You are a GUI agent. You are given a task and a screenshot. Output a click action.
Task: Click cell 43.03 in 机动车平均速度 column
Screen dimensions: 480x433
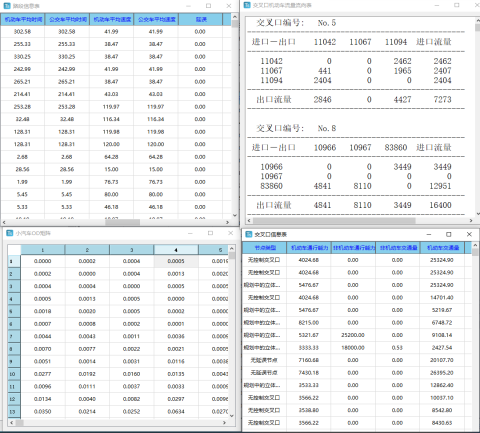pyautogui.click(x=111, y=94)
